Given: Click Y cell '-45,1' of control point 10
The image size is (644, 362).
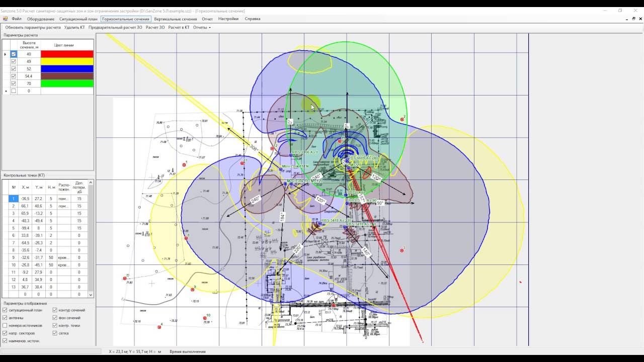Looking at the screenshot, I should (39, 264).
